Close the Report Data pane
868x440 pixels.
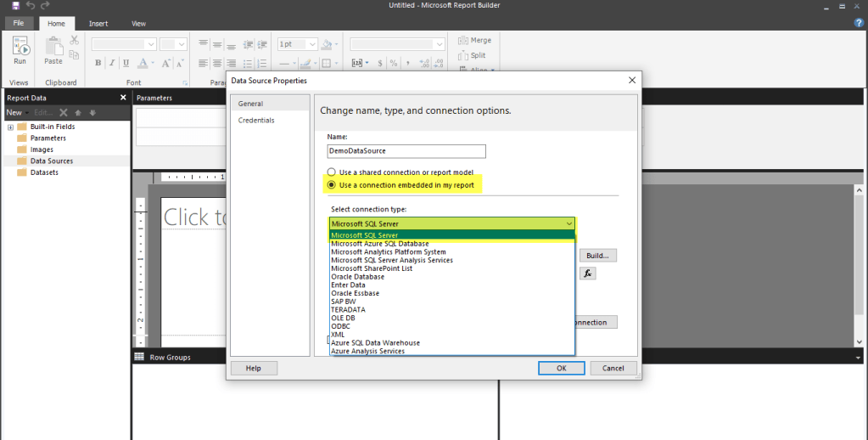pos(123,98)
